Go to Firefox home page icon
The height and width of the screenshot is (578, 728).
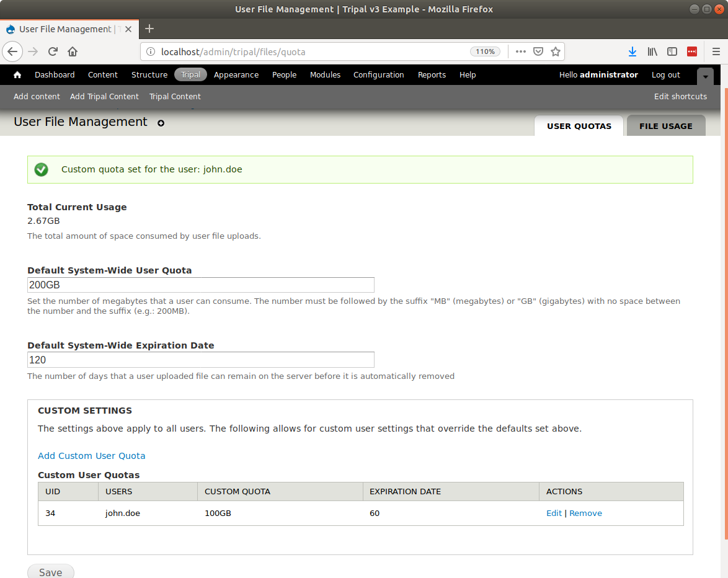click(73, 51)
